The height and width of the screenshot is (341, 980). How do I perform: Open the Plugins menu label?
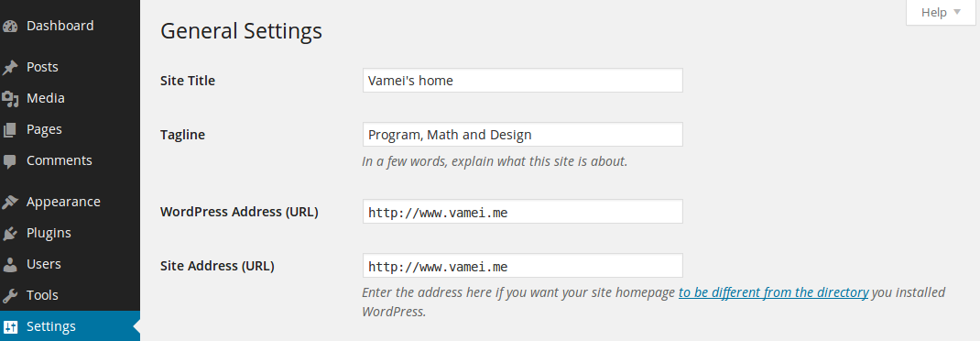(49, 233)
